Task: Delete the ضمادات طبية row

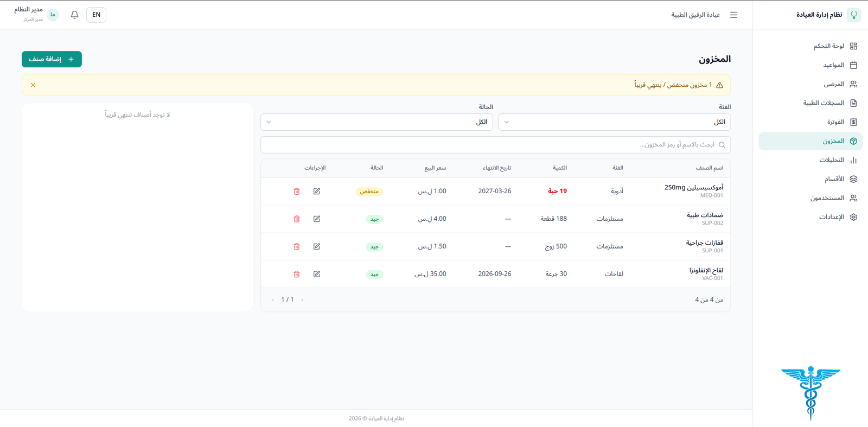Action: tap(297, 219)
